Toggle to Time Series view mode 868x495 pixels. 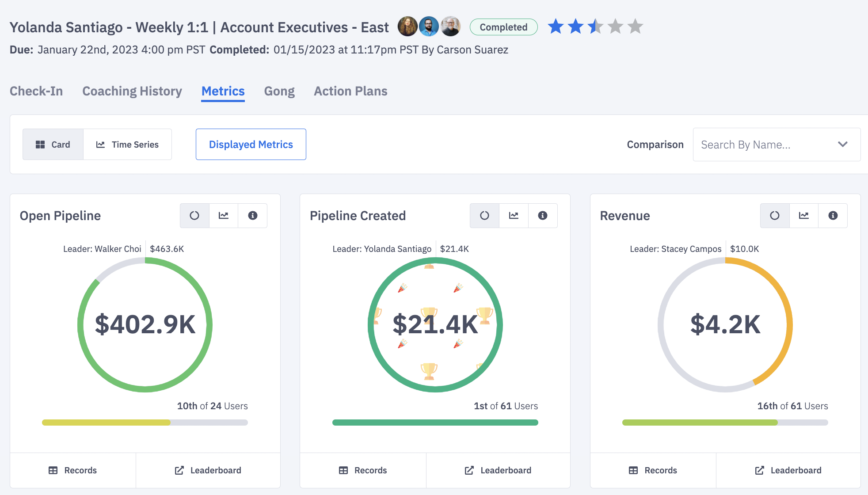coord(127,144)
